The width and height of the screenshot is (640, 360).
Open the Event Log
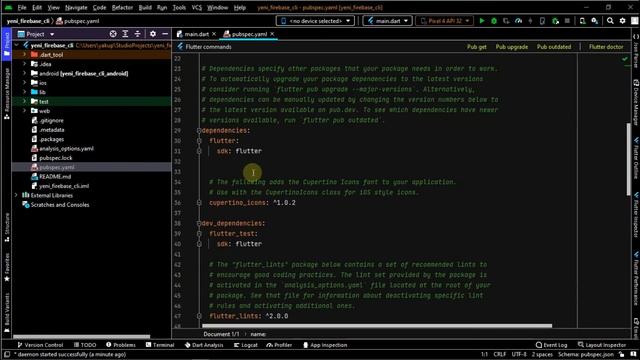click(551, 345)
